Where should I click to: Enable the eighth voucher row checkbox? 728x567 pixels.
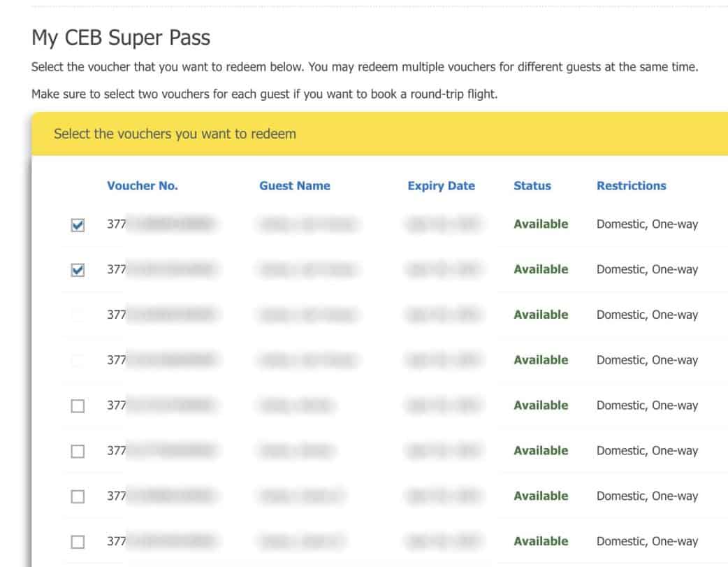point(78,543)
